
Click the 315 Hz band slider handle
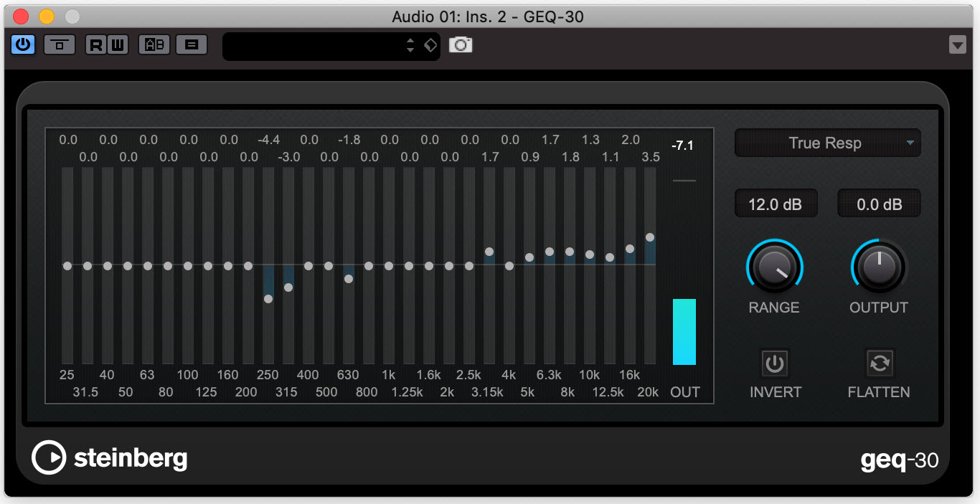tap(288, 287)
